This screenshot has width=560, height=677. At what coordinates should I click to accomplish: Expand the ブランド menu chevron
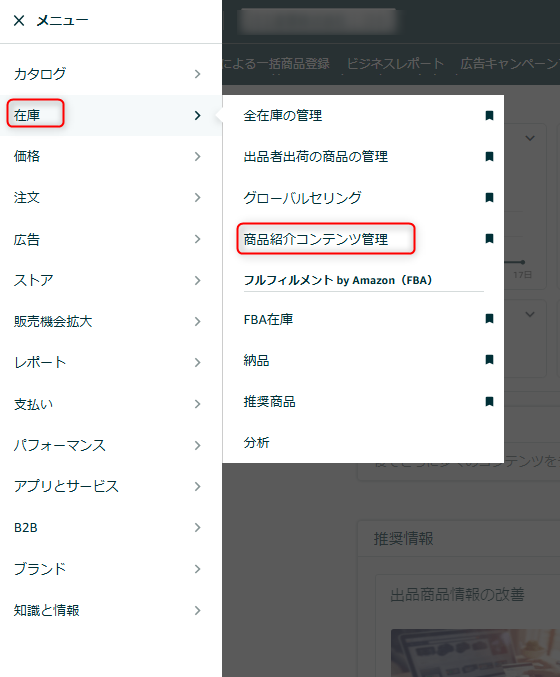(x=197, y=569)
